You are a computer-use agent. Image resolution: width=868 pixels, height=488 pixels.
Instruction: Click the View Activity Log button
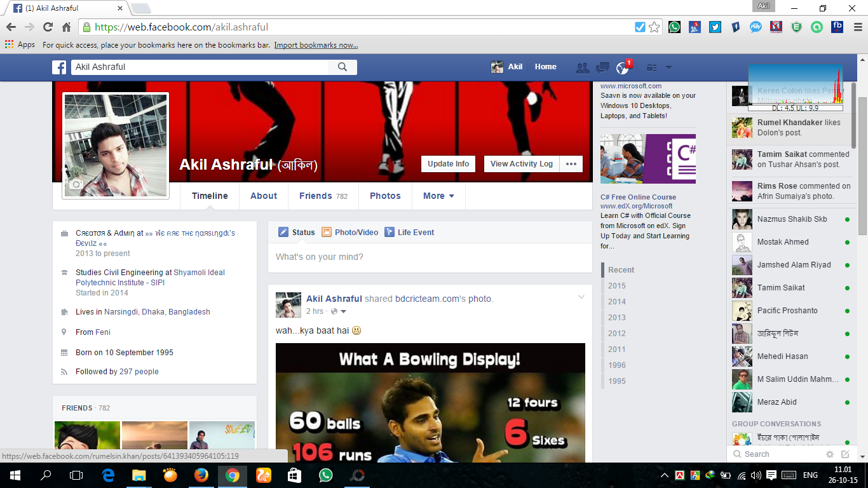[521, 164]
